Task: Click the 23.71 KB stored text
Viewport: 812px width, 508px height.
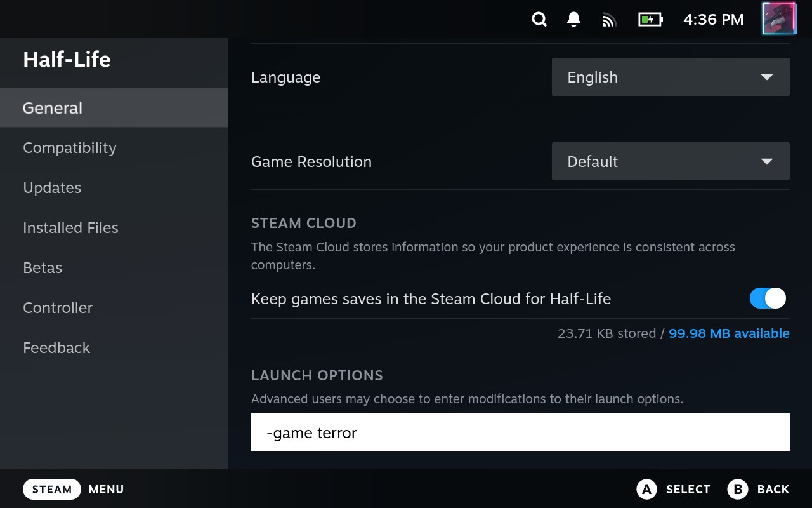Action: 606,333
